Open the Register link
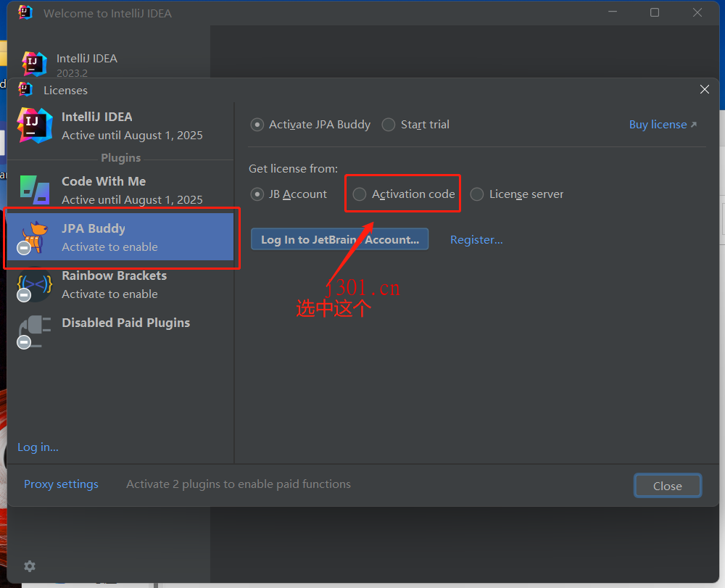 click(476, 239)
